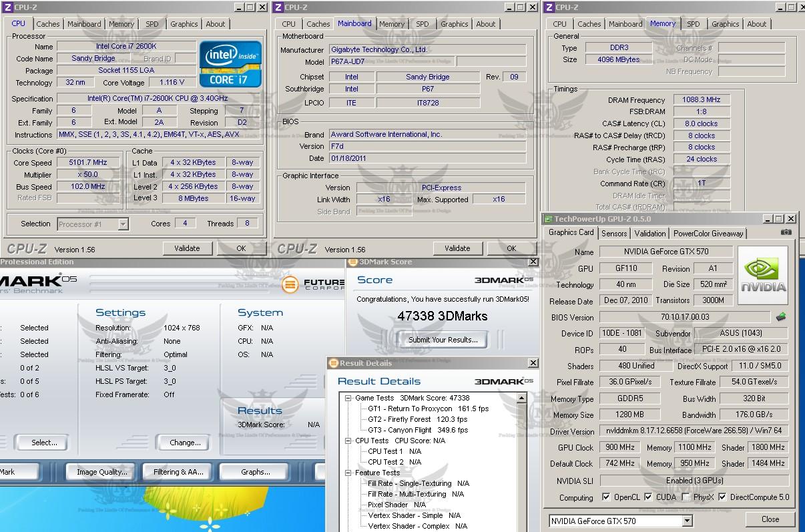This screenshot has width=805, height=532.
Task: Click the DRAM Frequency value 1088.3 MHz
Action: 702,100
